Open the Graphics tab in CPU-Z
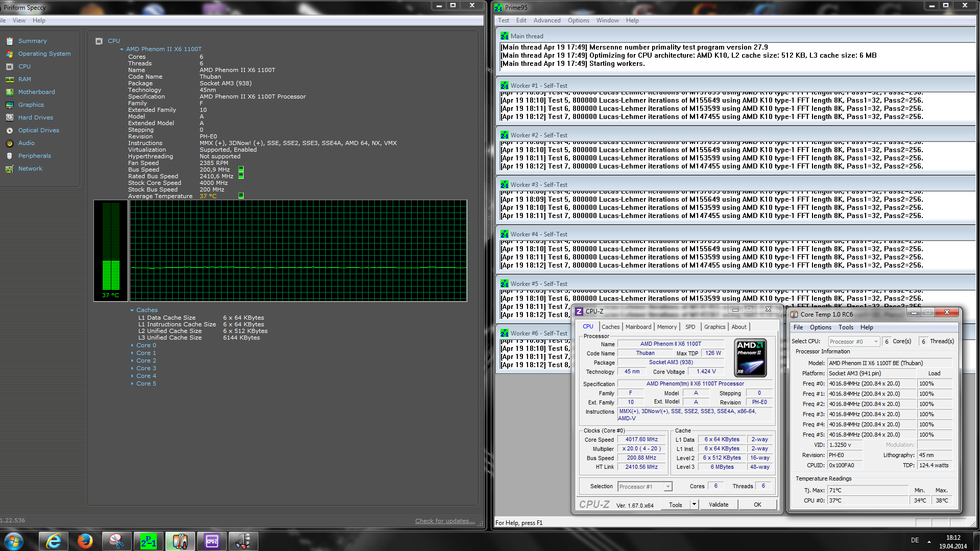The width and height of the screenshot is (980, 551). [x=714, y=327]
